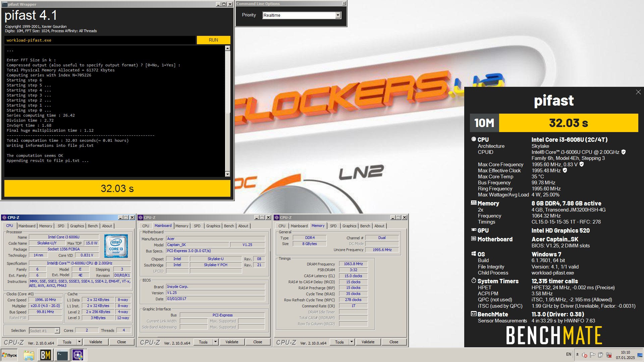Image resolution: width=644 pixels, height=362 pixels.
Task: Click Validate in the CPU tab window
Action: tap(96, 342)
